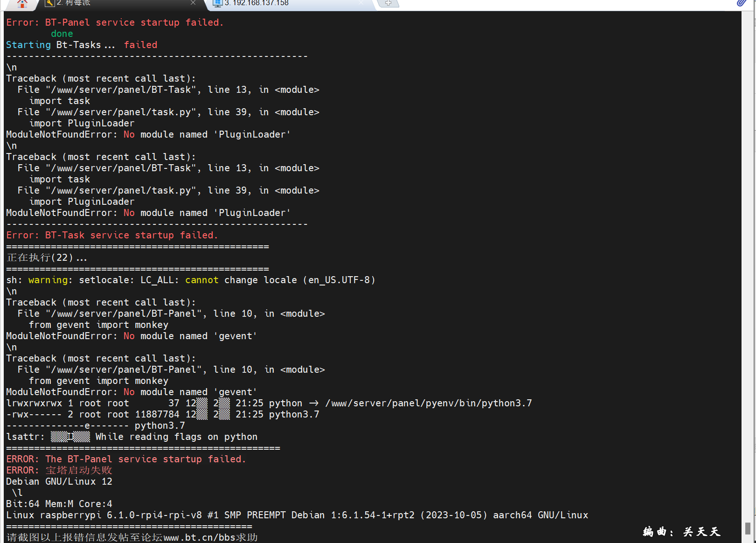Image resolution: width=756 pixels, height=543 pixels.
Task: Click the paperclip attachment icon
Action: [742, 3]
